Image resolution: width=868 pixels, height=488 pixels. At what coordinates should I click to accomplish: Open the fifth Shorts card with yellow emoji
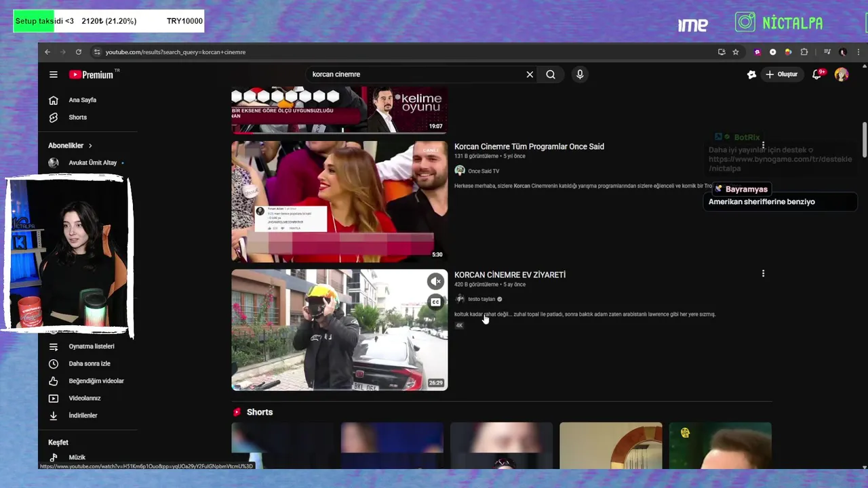(x=720, y=445)
